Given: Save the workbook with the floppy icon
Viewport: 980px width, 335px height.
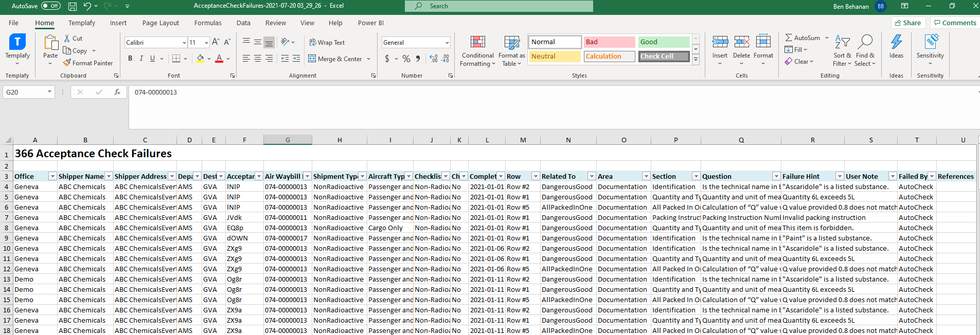Looking at the screenshot, I should coord(73,6).
